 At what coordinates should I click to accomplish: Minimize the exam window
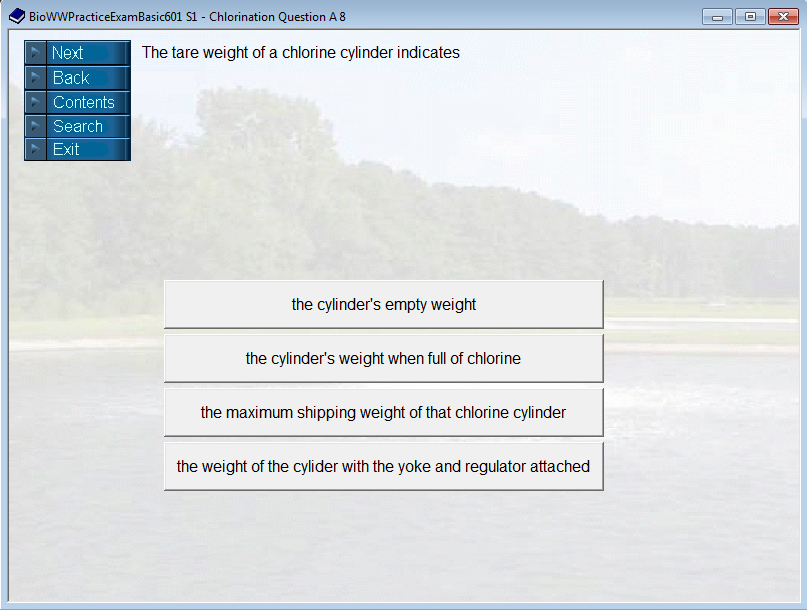point(716,16)
